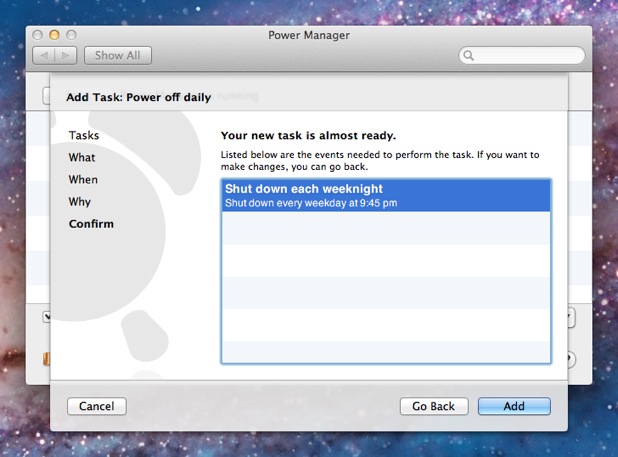This screenshot has height=457, width=618.
Task: Select the Shut down each weeknight event
Action: 386,195
